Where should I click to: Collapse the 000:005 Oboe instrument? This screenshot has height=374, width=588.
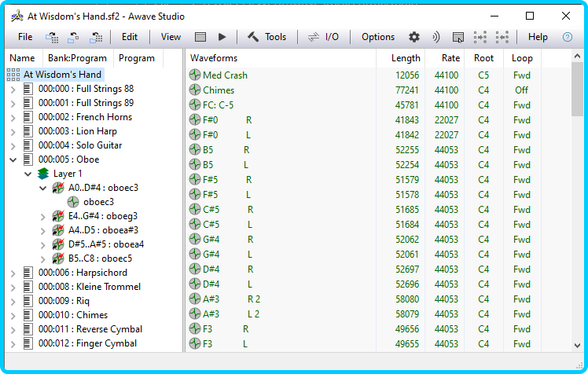tap(13, 160)
